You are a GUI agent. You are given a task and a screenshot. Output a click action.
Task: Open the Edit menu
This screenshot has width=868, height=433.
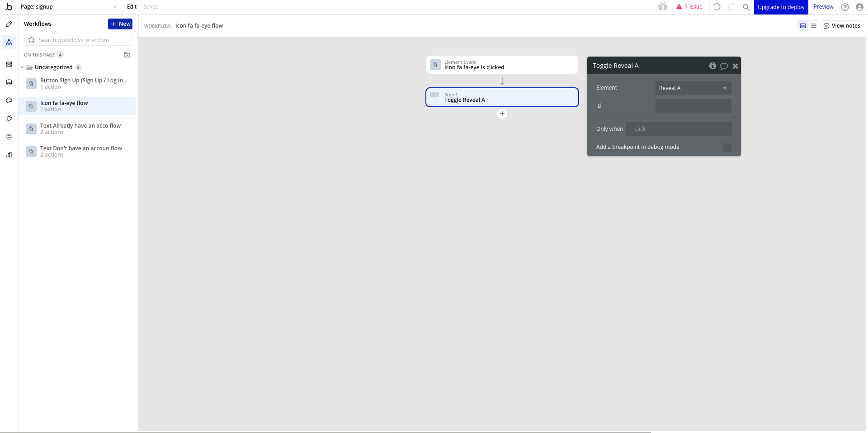point(132,7)
